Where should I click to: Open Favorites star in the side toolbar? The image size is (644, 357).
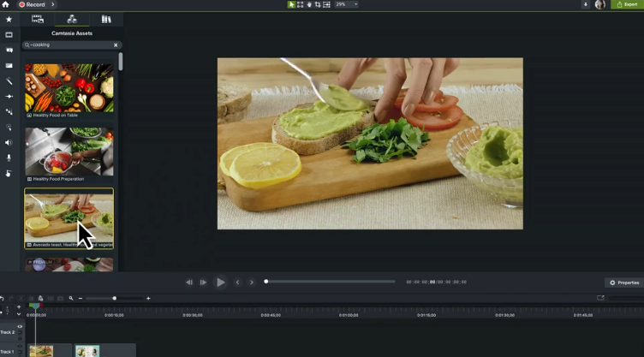[9, 19]
